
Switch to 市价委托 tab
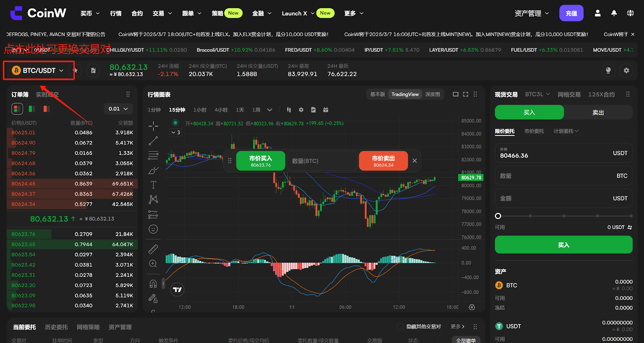(534, 131)
